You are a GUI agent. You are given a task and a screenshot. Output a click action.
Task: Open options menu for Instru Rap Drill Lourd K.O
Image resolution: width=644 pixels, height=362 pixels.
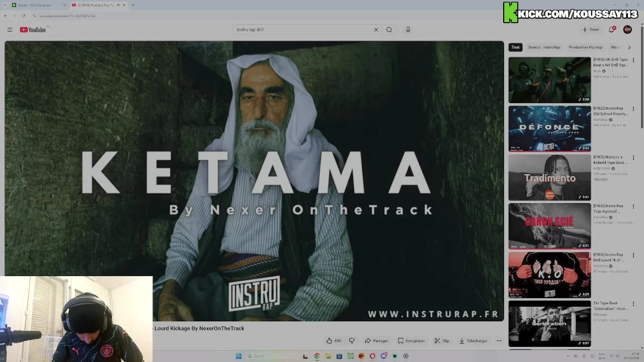click(x=633, y=255)
